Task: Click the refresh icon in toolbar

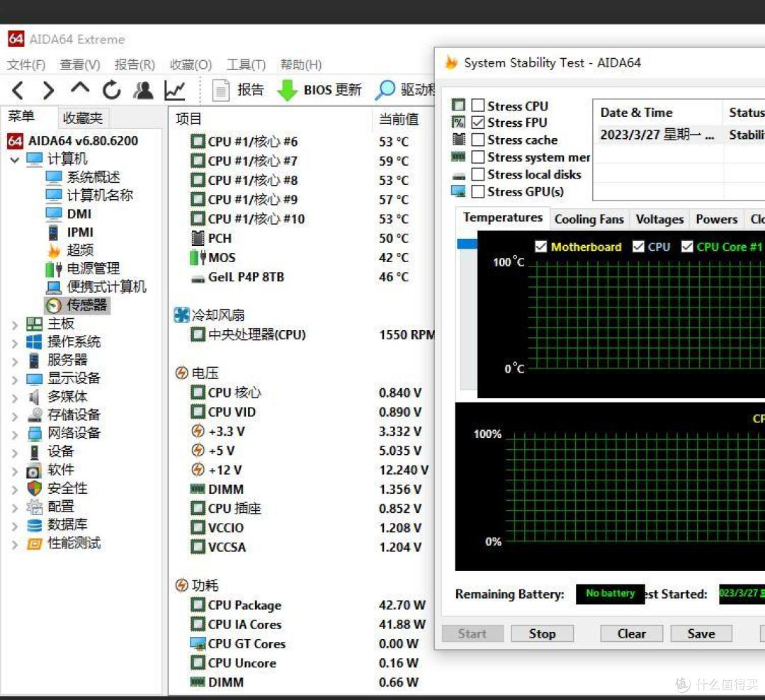Action: coord(111,90)
